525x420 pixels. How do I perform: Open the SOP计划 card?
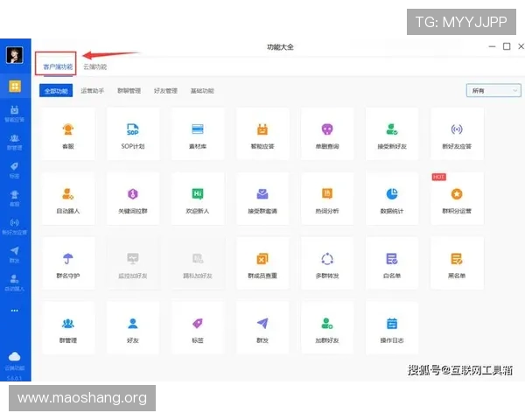[x=133, y=134]
